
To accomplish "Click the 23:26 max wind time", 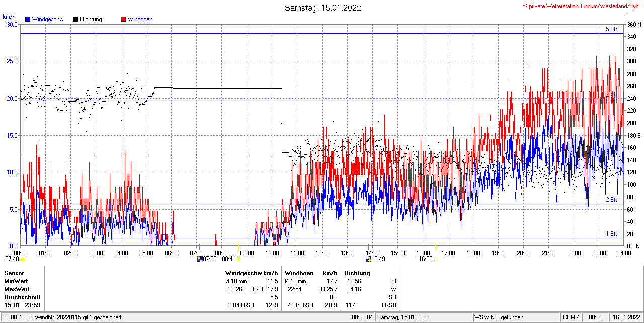I will click(235, 289).
